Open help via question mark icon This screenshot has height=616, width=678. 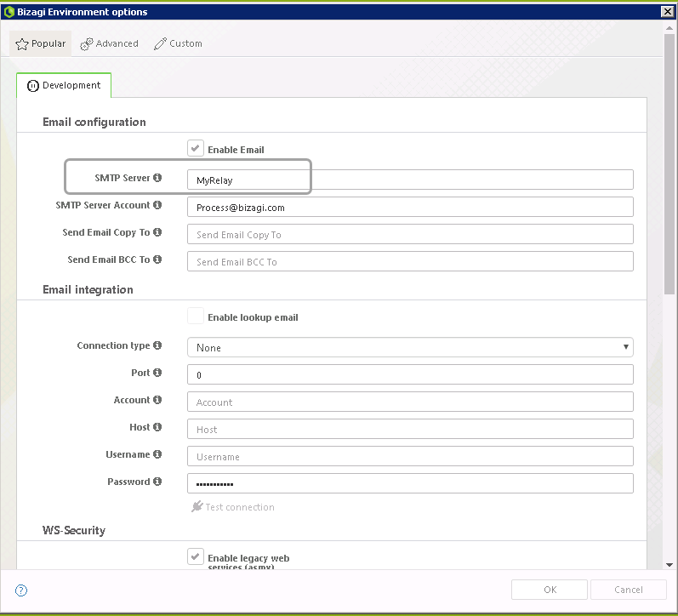pos(21,590)
